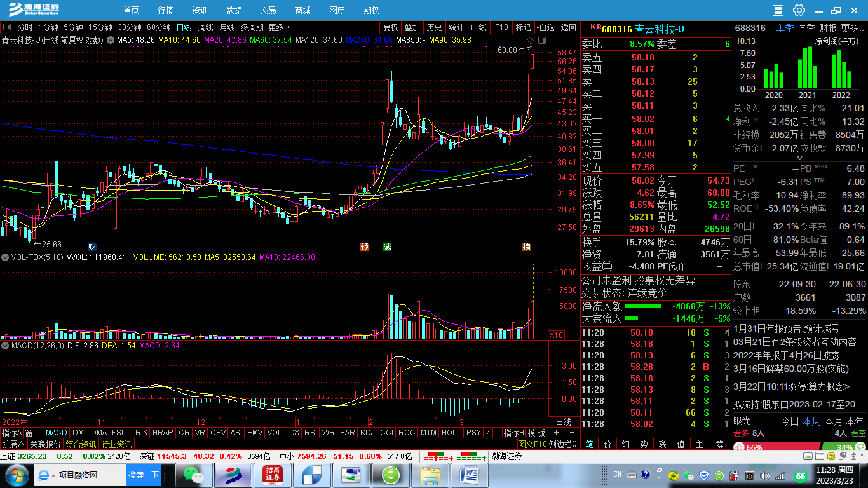Click green 净流入额 flow bar
This screenshot has height=488, width=868.
(x=643, y=306)
